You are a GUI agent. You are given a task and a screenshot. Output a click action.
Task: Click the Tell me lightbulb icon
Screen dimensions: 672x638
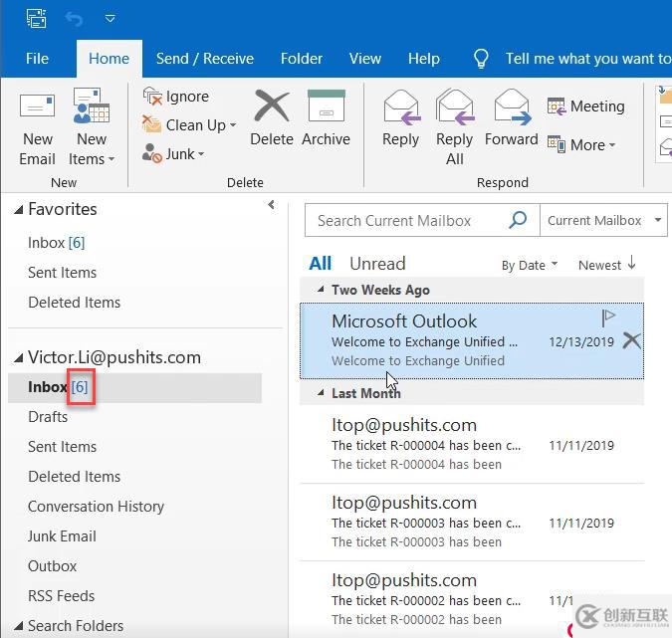[481, 59]
